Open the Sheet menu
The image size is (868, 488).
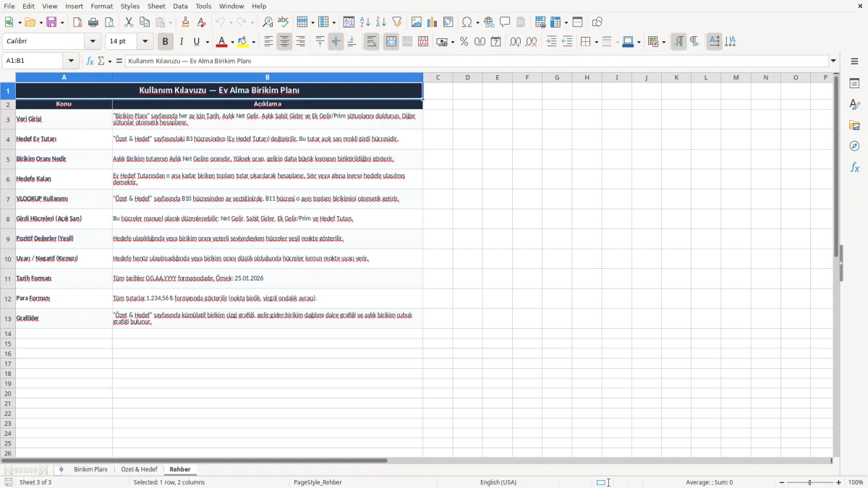pos(156,6)
